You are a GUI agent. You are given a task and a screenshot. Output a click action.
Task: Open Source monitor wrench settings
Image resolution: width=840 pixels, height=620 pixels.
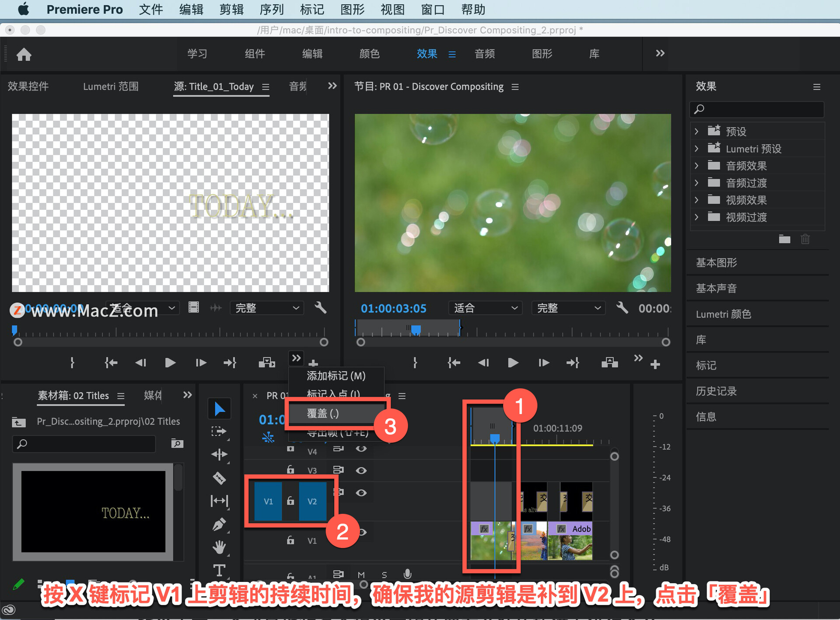click(321, 308)
